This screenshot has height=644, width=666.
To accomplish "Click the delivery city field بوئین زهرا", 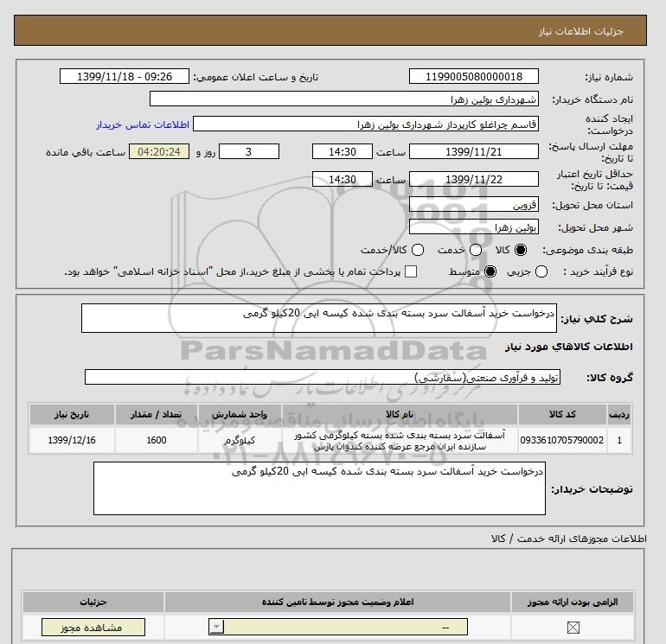I will point(474,227).
